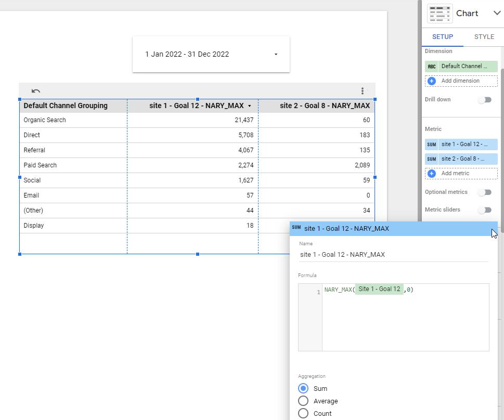Enable Optional metrics switch
Viewport: 504px width, 420px height.
[x=485, y=192]
